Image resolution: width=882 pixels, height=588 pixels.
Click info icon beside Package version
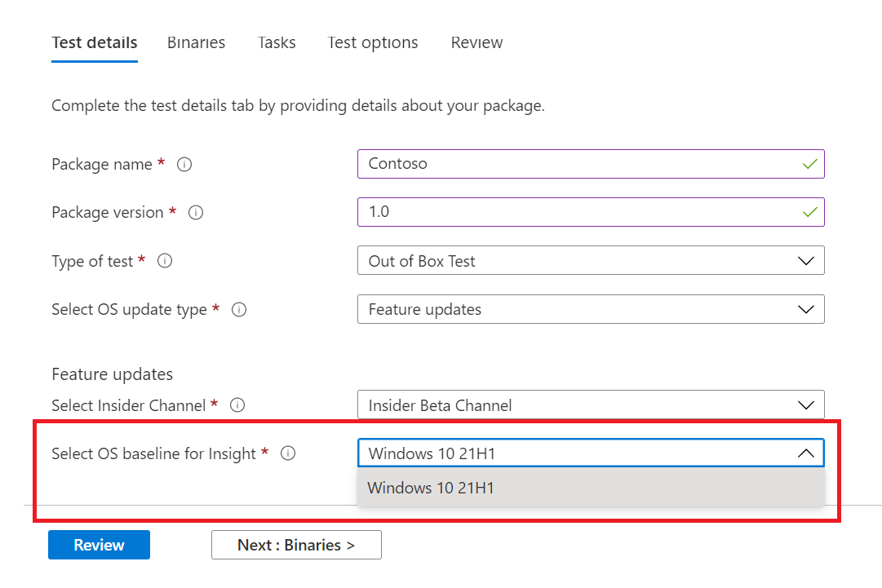pos(196,213)
